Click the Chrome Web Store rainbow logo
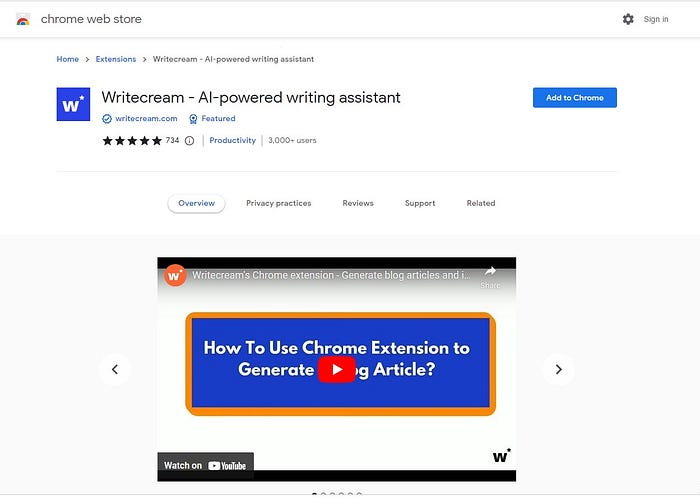The image size is (700, 504). pos(23,19)
